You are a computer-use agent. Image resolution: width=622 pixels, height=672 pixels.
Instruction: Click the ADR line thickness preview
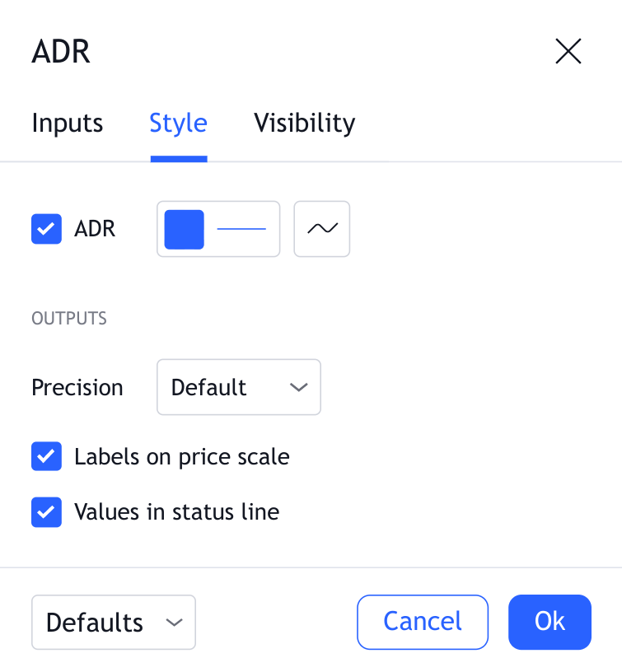coord(241,229)
